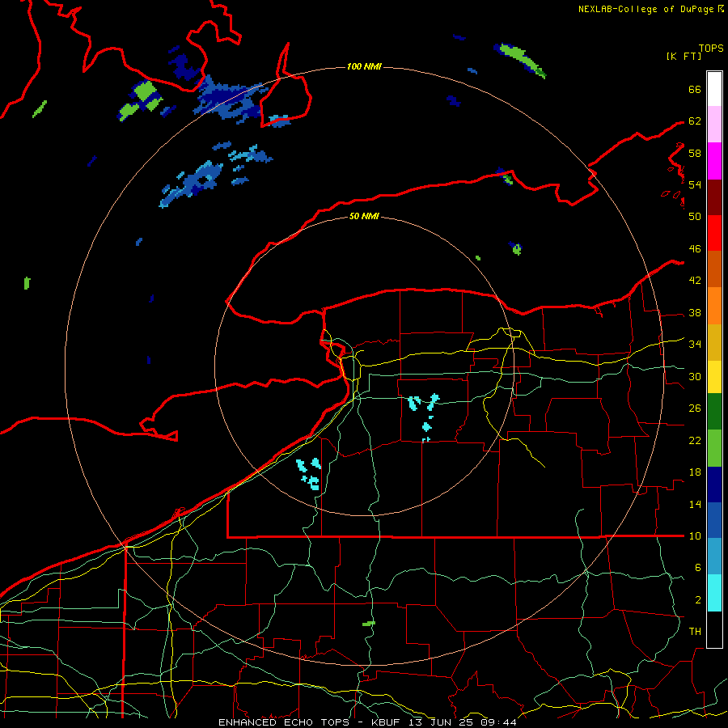Click the 10 legend value

(695, 536)
